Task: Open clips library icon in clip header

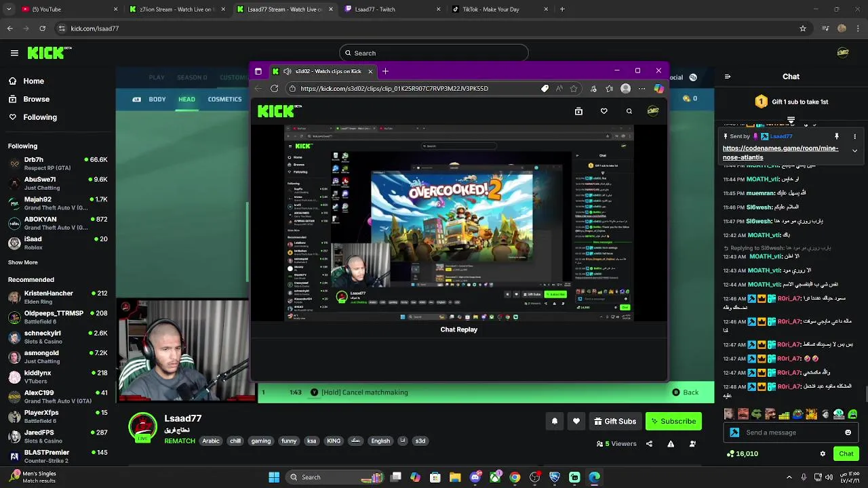Action: click(578, 111)
